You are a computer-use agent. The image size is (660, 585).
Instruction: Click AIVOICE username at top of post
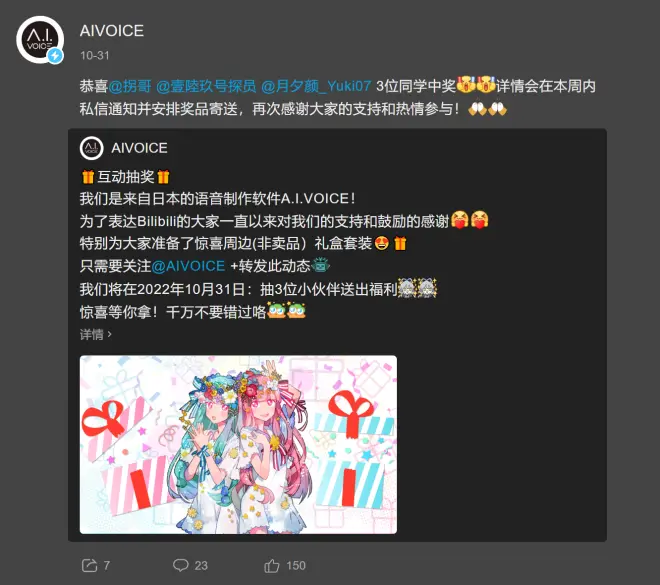click(x=112, y=31)
